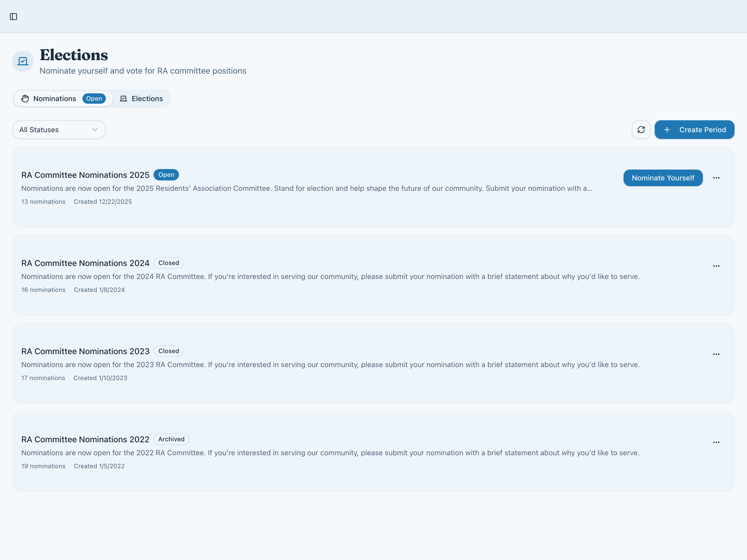Click the Create Period button
The height and width of the screenshot is (560, 747).
[694, 130]
